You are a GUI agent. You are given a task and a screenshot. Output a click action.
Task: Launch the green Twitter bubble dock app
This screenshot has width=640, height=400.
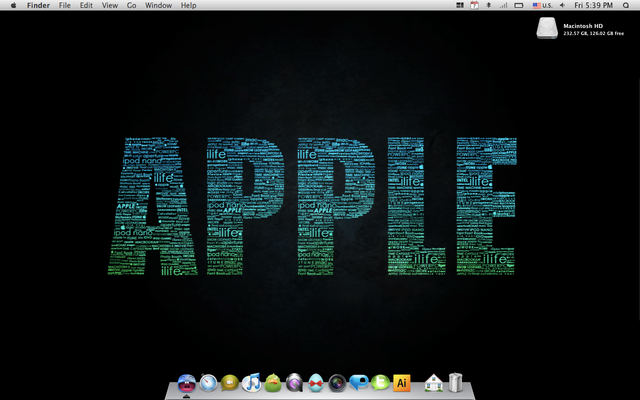click(x=381, y=382)
